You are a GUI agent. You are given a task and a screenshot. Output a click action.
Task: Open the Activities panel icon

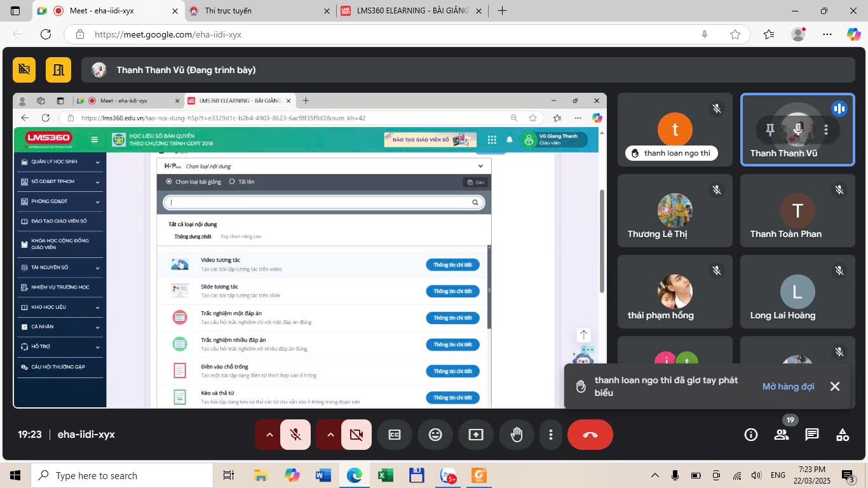point(842,435)
